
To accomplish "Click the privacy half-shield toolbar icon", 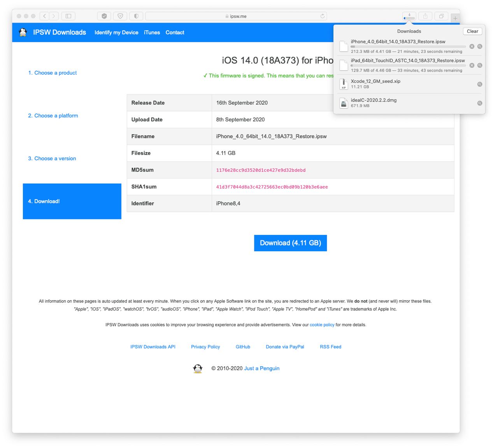I will click(136, 16).
